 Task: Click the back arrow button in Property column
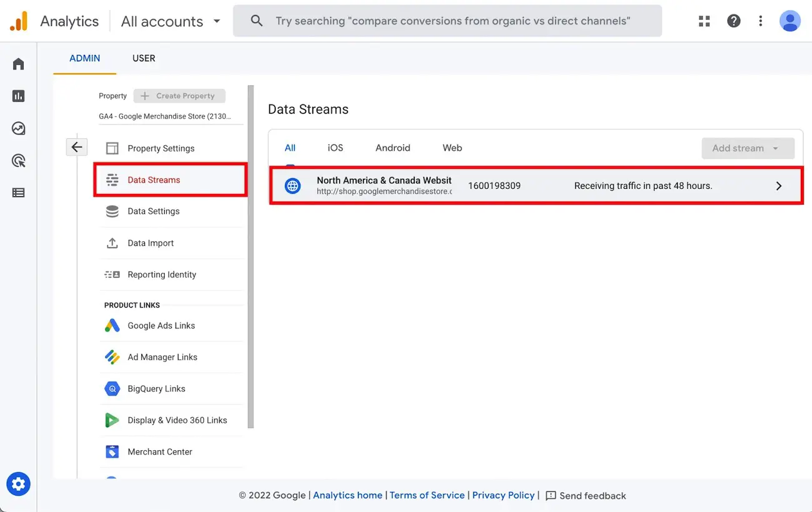tap(77, 147)
